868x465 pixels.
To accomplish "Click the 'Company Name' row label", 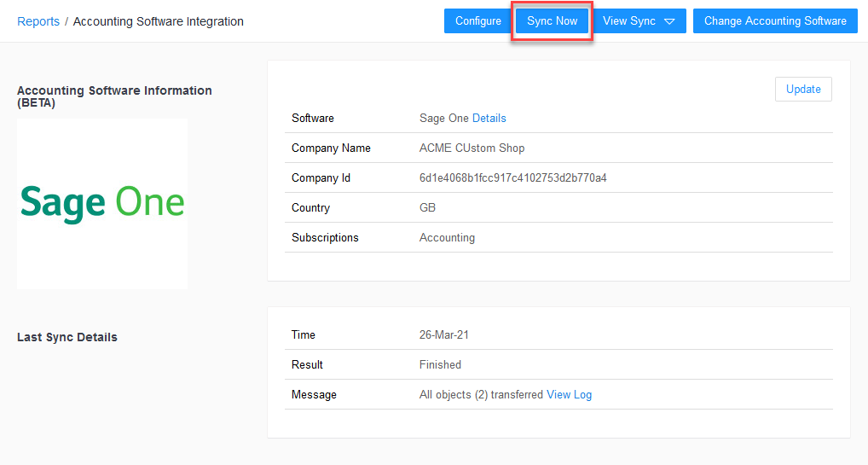I will tap(331, 148).
